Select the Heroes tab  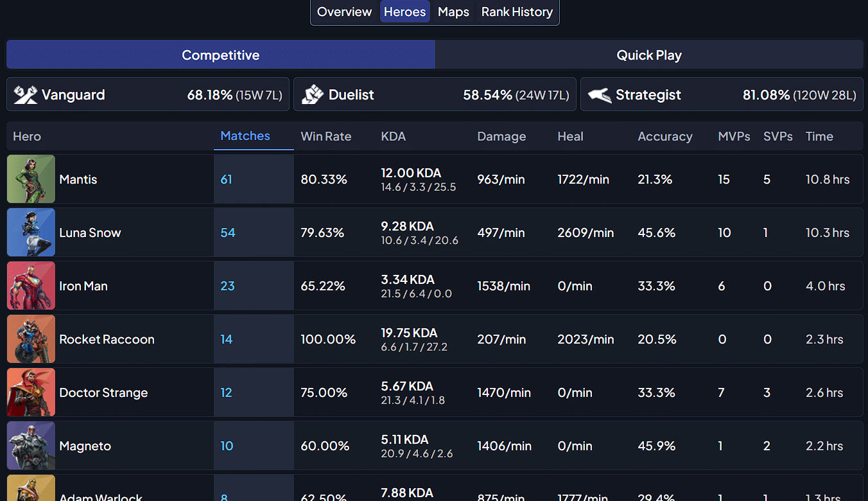(x=404, y=12)
